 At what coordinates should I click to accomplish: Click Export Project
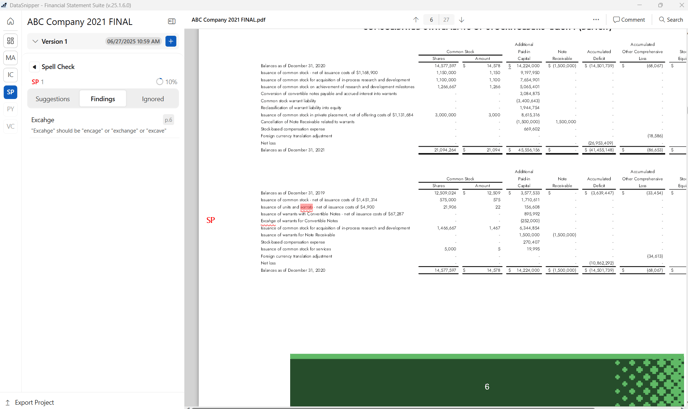point(29,402)
